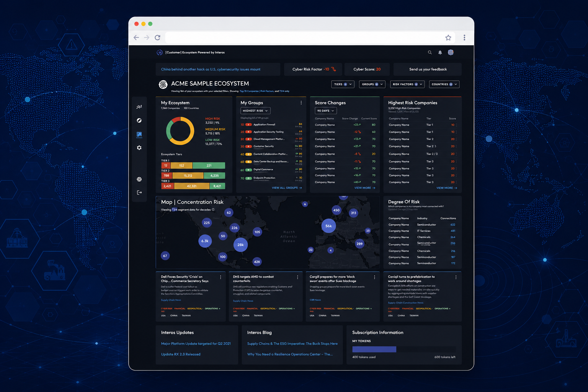Viewport: 588px width, 392px height.
Task: Open the My Groups options menu
Action: coord(301,103)
